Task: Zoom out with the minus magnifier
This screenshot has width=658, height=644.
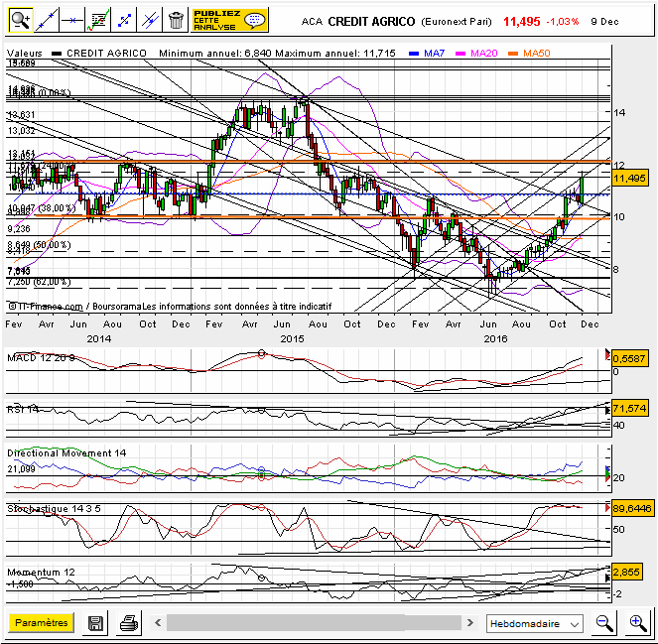Action: (x=603, y=623)
